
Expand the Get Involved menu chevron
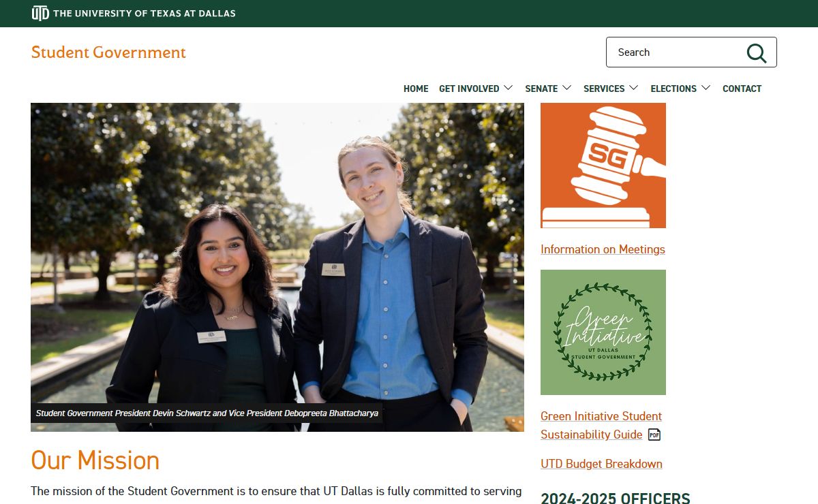(x=509, y=88)
